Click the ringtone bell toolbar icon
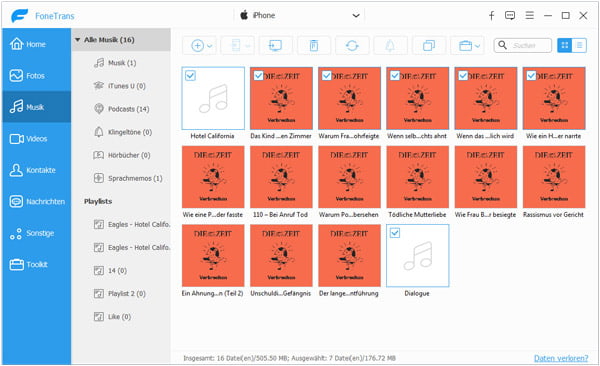The image size is (600, 366). pyautogui.click(x=390, y=46)
